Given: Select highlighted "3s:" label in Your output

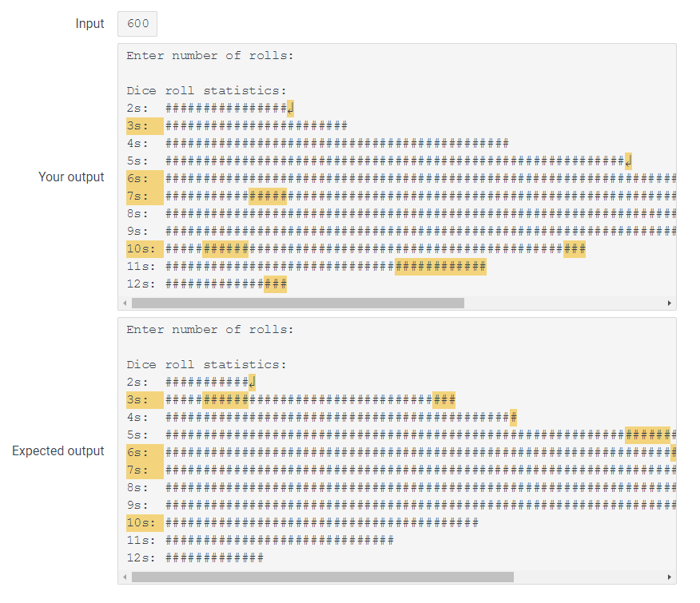Looking at the screenshot, I should [x=144, y=126].
